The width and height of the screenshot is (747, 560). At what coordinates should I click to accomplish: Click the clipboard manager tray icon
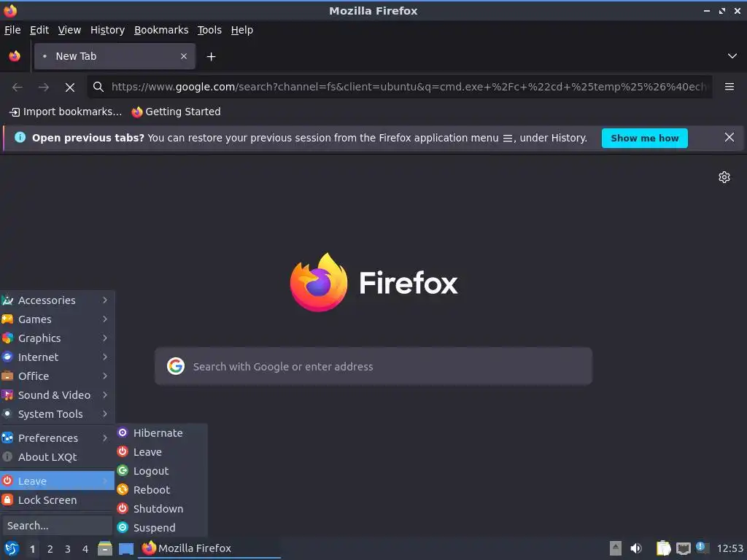[663, 548]
